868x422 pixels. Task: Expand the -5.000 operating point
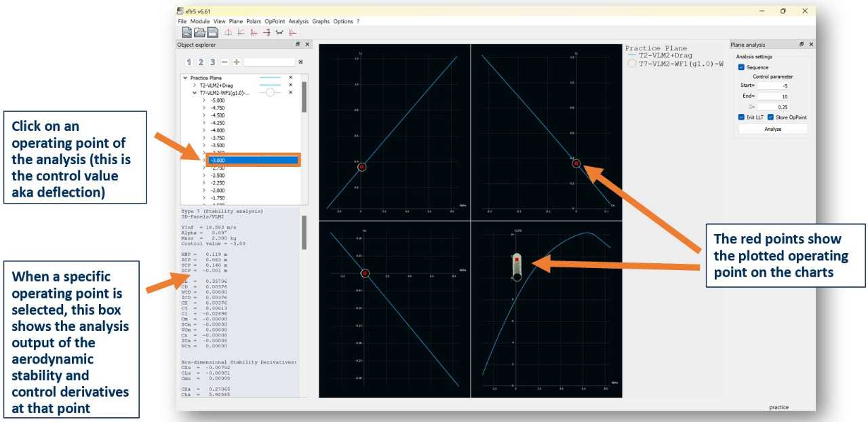tap(203, 100)
